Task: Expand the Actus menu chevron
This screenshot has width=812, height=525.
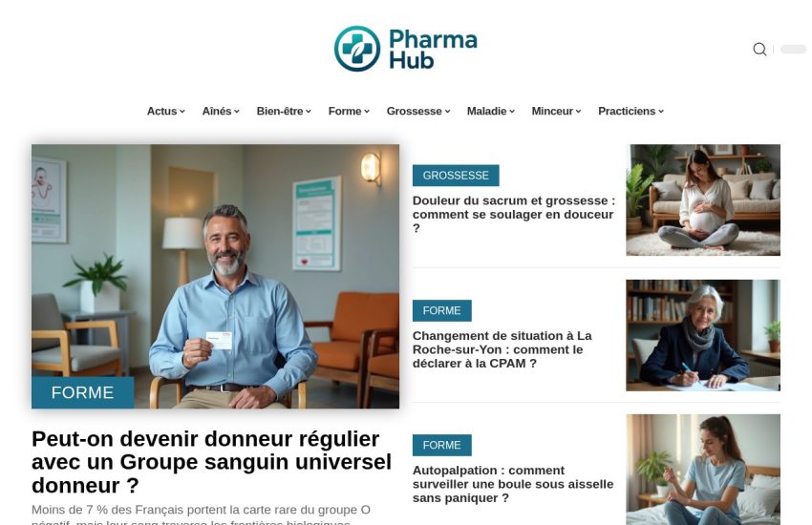Action: tap(182, 112)
